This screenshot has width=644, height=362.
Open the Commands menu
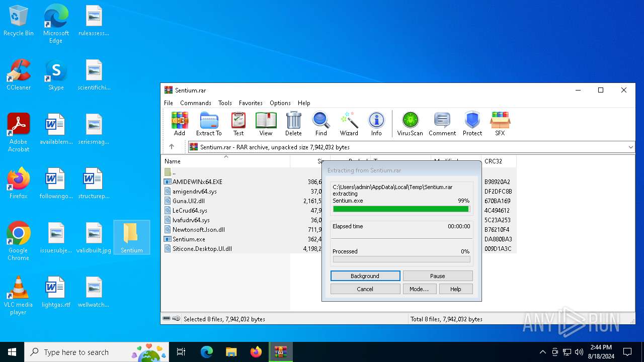point(196,103)
